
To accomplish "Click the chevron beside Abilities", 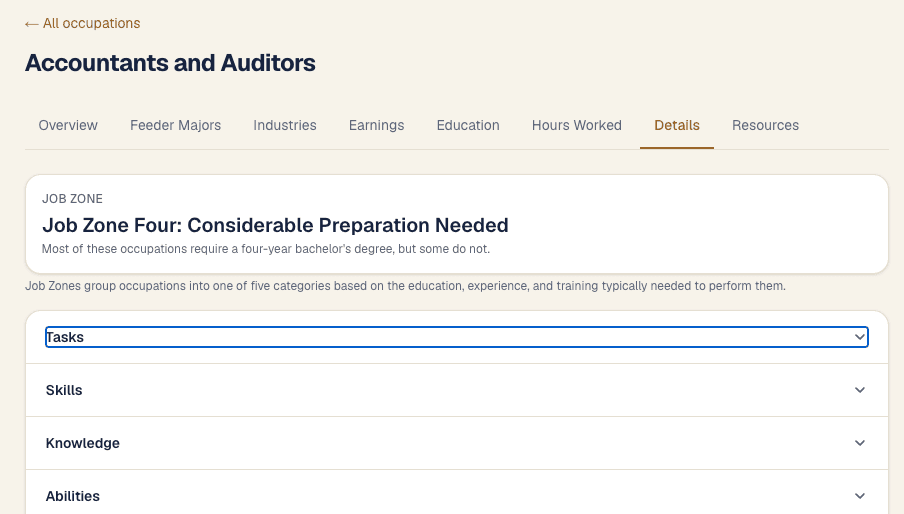I will click(x=860, y=496).
